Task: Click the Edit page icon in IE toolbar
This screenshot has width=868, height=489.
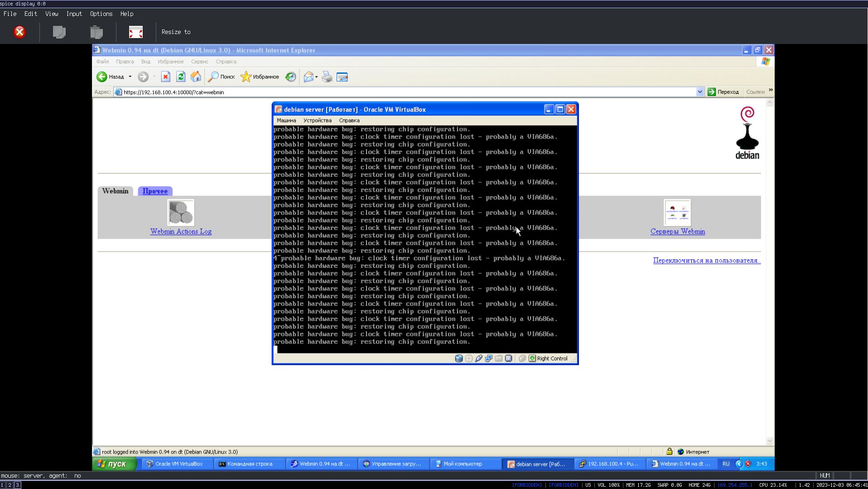Action: (342, 77)
